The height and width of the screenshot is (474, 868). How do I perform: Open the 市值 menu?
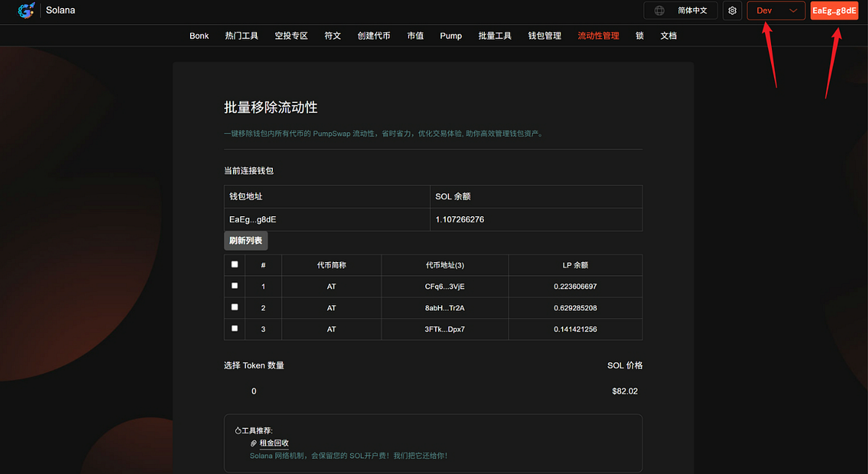click(415, 35)
